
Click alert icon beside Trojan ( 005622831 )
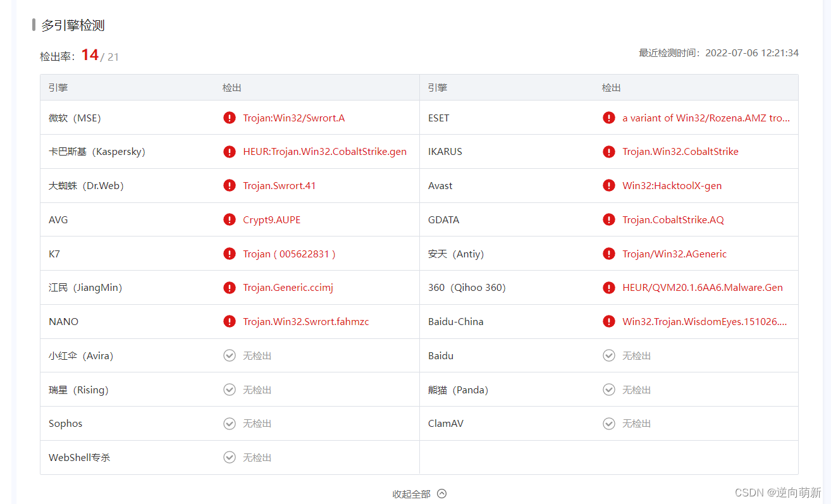[230, 254]
